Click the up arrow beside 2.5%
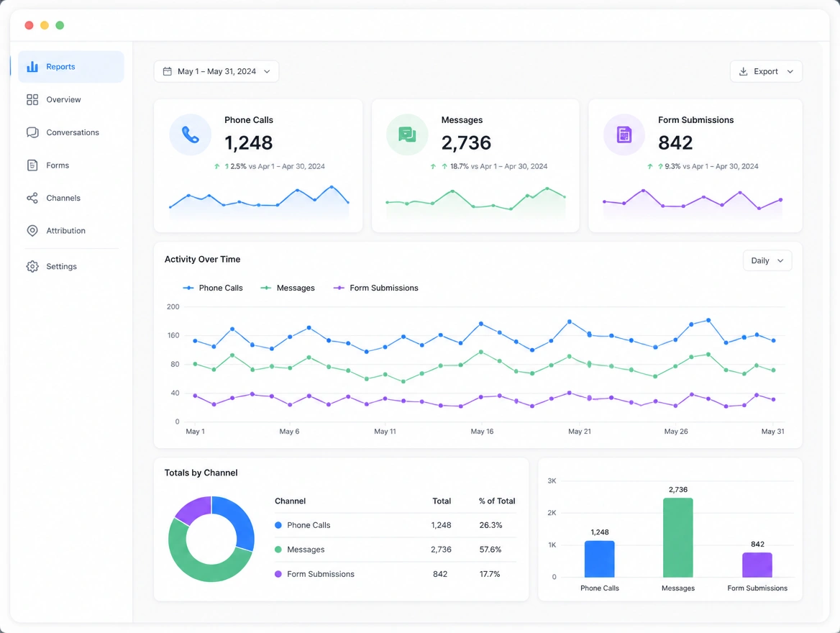The image size is (840, 633). [x=217, y=166]
